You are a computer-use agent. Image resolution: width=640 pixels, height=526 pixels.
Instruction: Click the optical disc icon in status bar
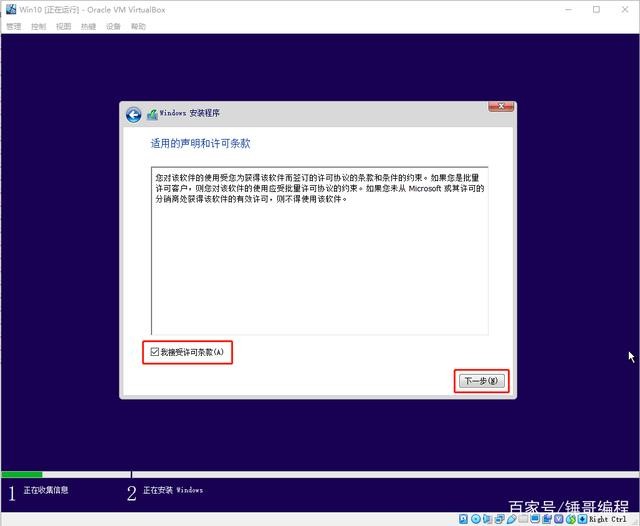[476, 519]
